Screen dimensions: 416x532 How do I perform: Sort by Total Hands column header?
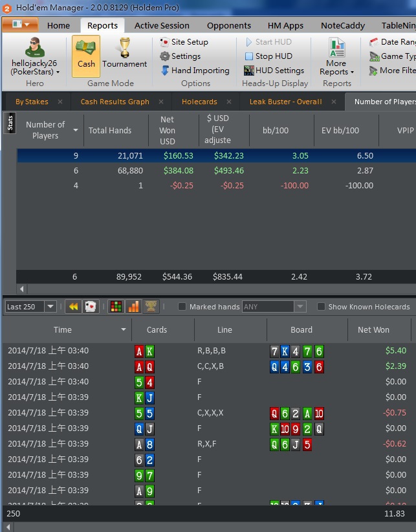(116, 130)
